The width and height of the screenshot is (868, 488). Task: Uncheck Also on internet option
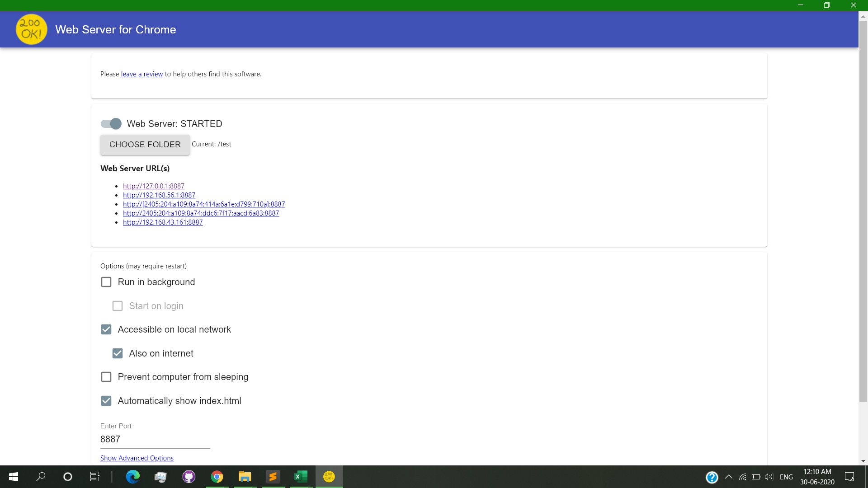(x=118, y=353)
